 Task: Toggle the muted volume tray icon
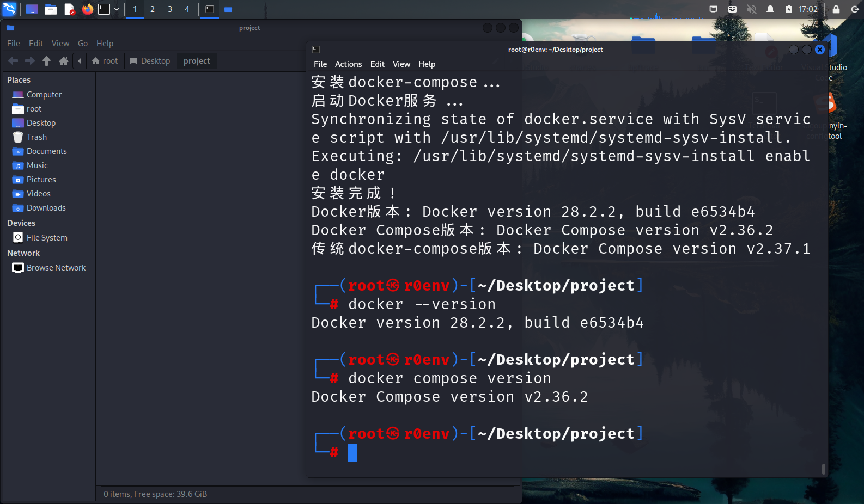[x=751, y=9]
